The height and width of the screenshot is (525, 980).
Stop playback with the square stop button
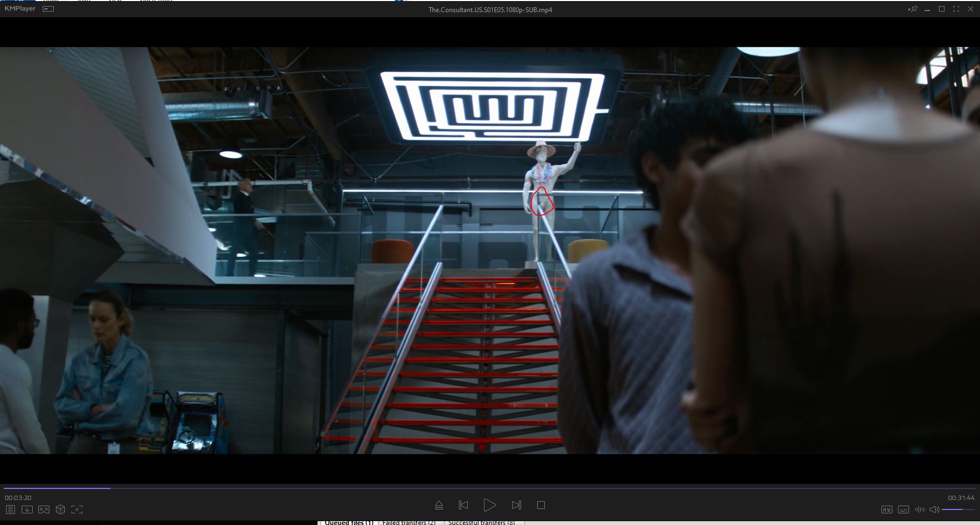tap(541, 505)
